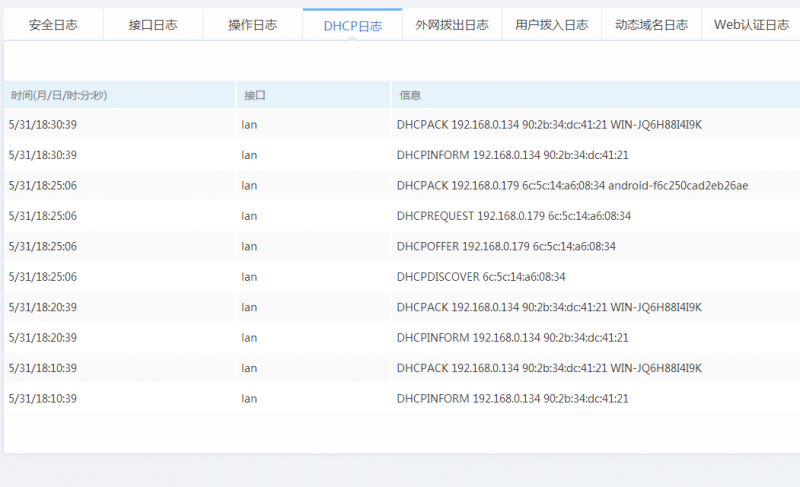Select the 18:10:39 DHCPINFORM message
The height and width of the screenshot is (487, 800).
pyautogui.click(x=512, y=399)
